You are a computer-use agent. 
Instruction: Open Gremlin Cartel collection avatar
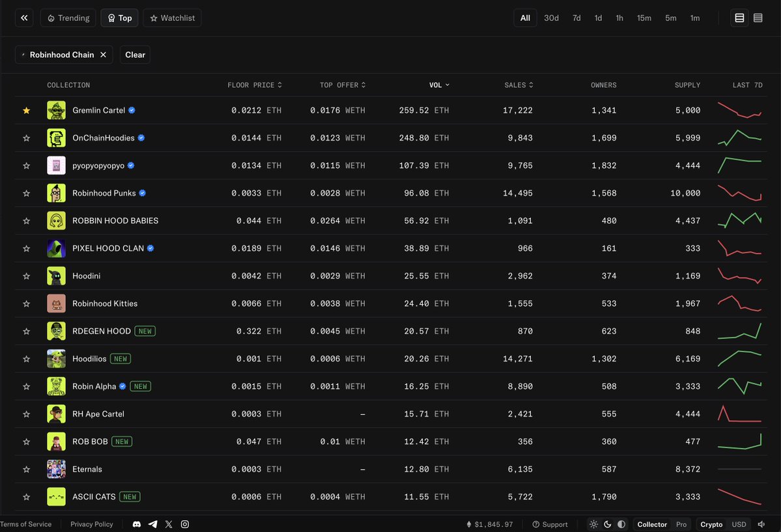pyautogui.click(x=56, y=110)
